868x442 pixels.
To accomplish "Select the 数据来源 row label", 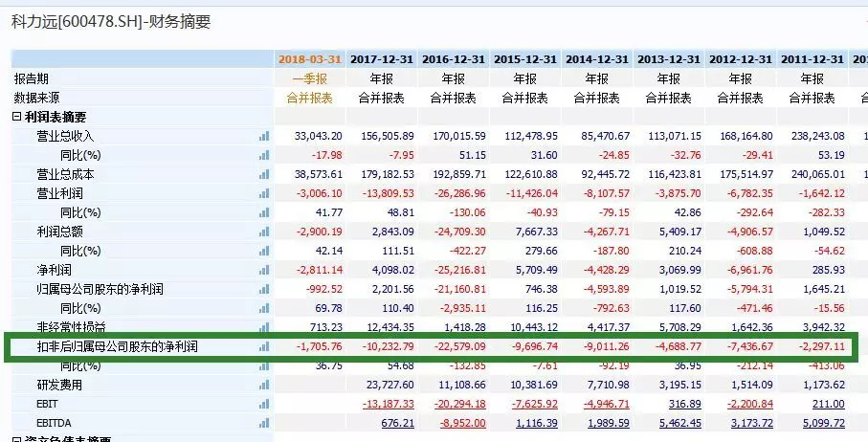I will click(36, 98).
